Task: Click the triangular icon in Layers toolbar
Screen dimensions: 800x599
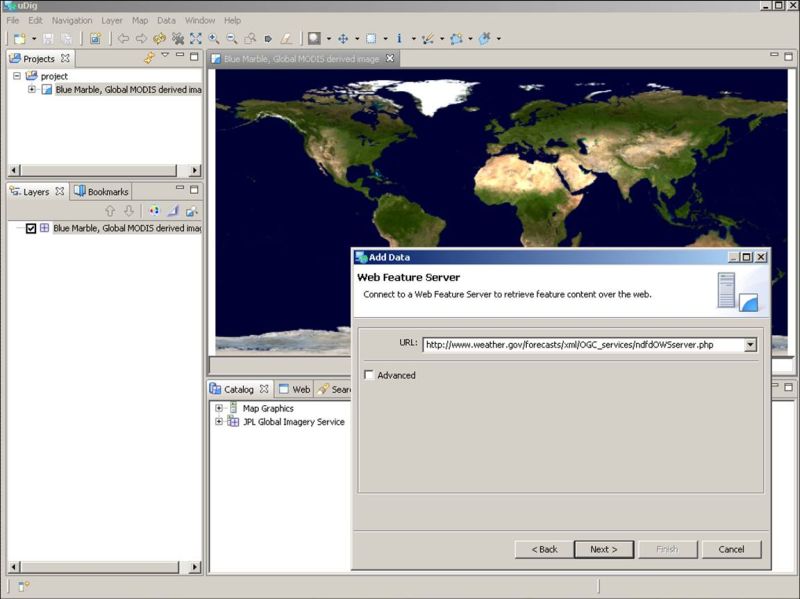Action: (173, 211)
